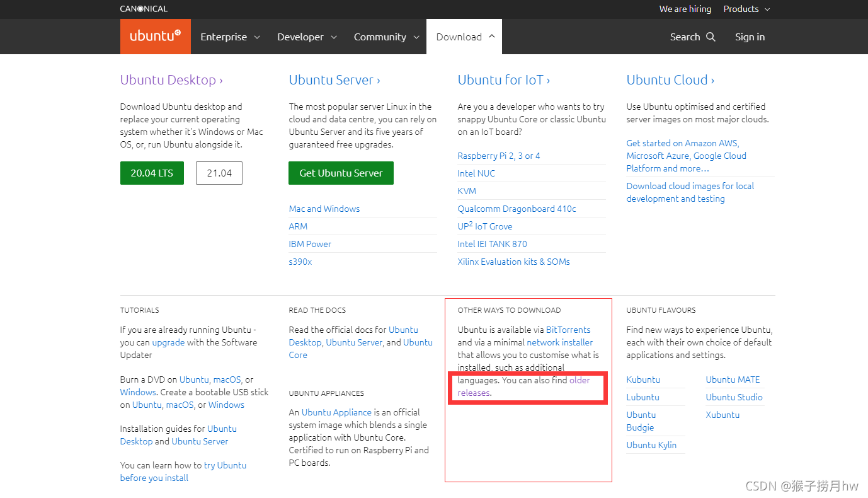Open the s390x link

[x=300, y=262]
